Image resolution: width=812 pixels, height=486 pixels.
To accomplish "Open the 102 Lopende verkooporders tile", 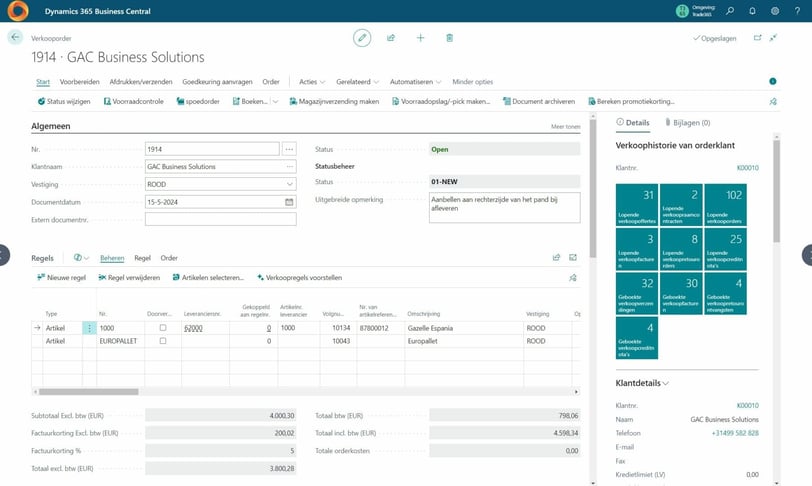I will 726,205.
